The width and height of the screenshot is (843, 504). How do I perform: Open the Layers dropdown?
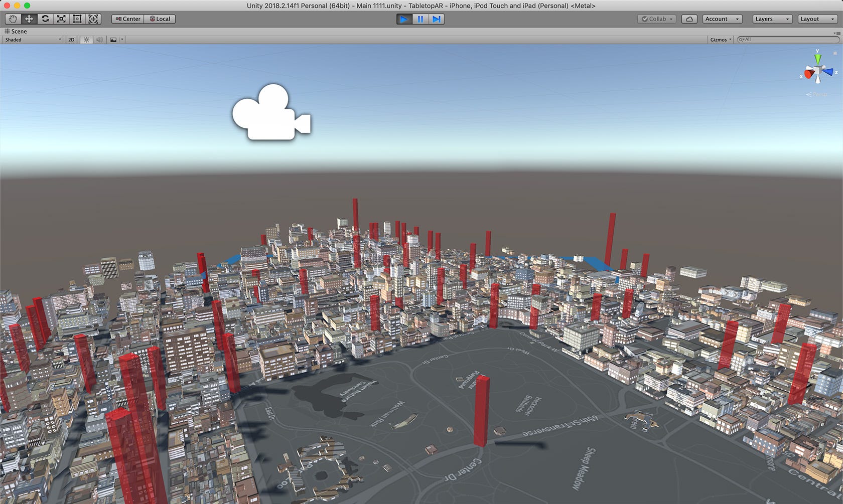click(772, 19)
